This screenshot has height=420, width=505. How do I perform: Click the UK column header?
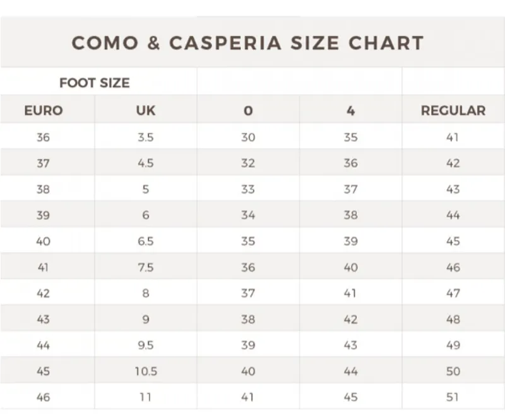(x=146, y=111)
